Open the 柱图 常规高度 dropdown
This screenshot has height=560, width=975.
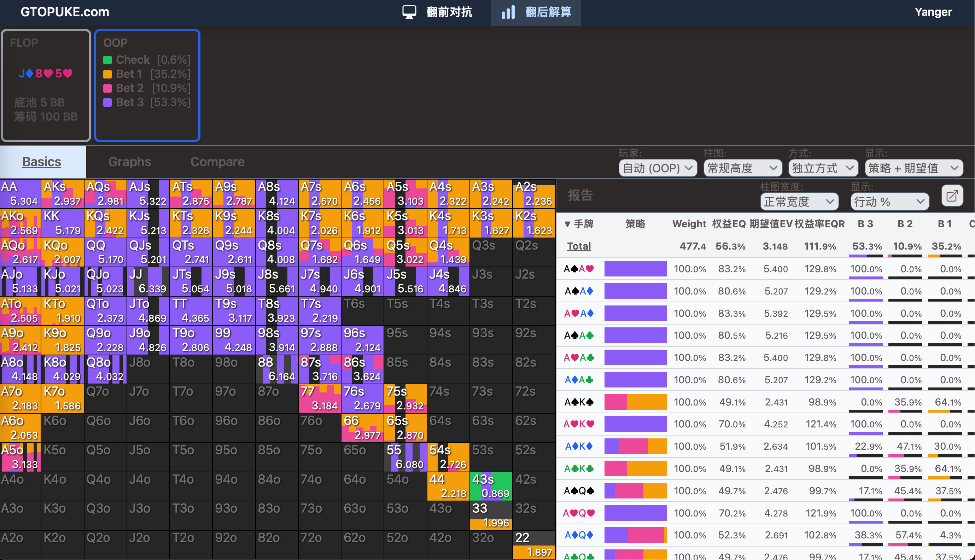pos(743,168)
